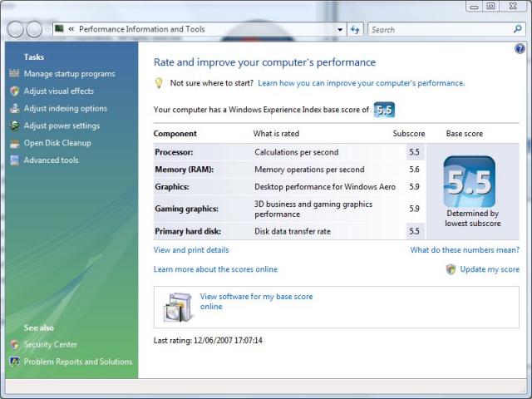
Task: Click the refresh arrows icon beside address bar
Action: (x=355, y=30)
